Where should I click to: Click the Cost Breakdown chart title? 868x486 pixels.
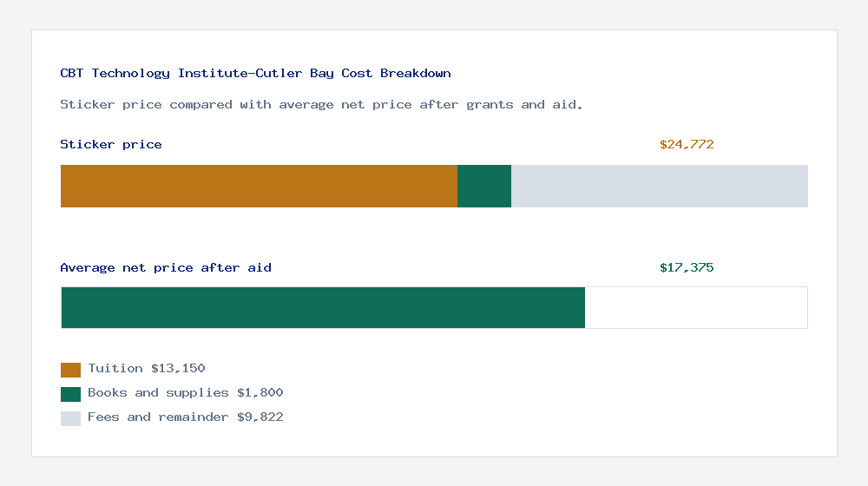(255, 74)
